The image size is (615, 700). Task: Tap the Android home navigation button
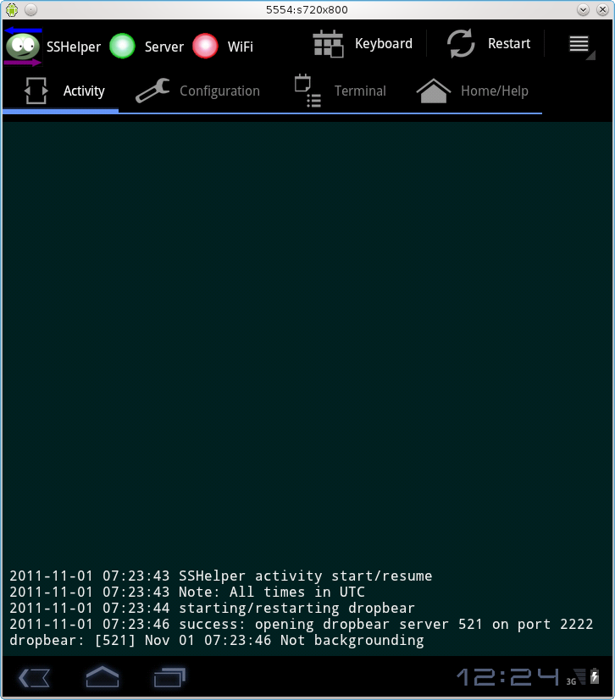(102, 677)
